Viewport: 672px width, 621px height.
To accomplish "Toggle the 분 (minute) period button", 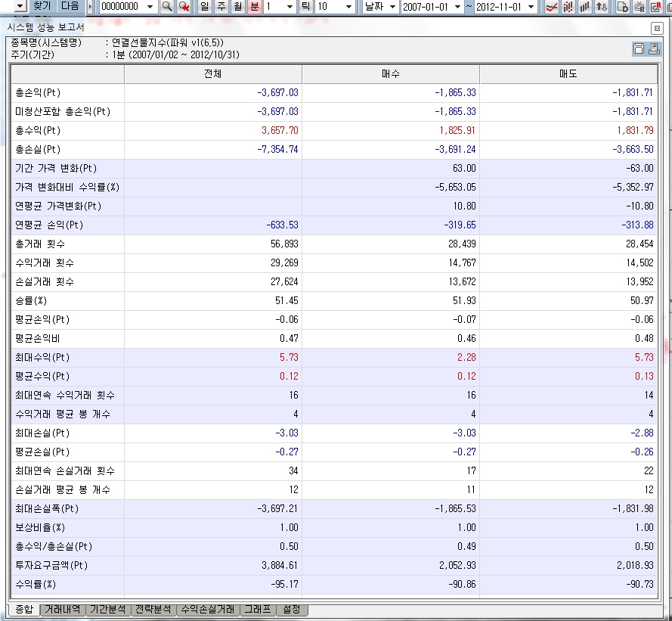I will 255,7.
